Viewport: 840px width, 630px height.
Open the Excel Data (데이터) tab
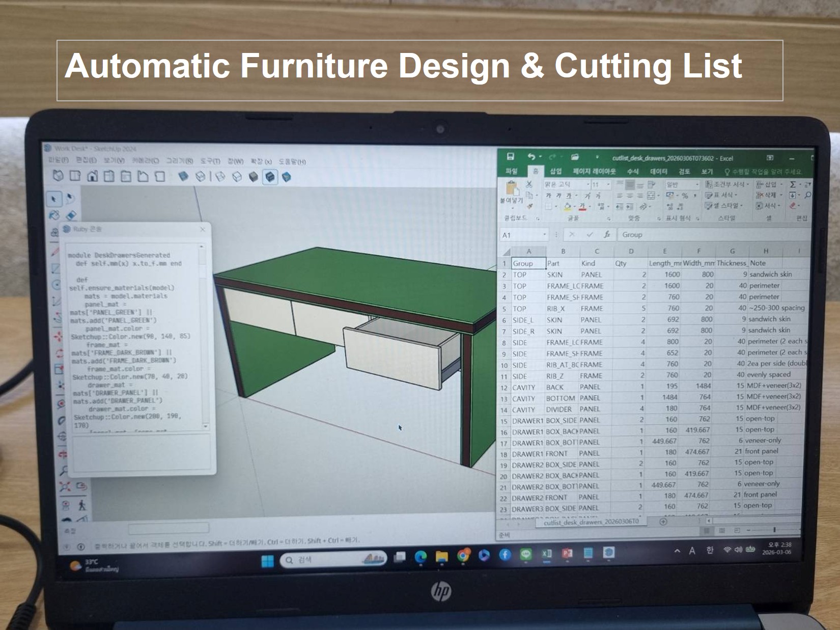point(658,172)
